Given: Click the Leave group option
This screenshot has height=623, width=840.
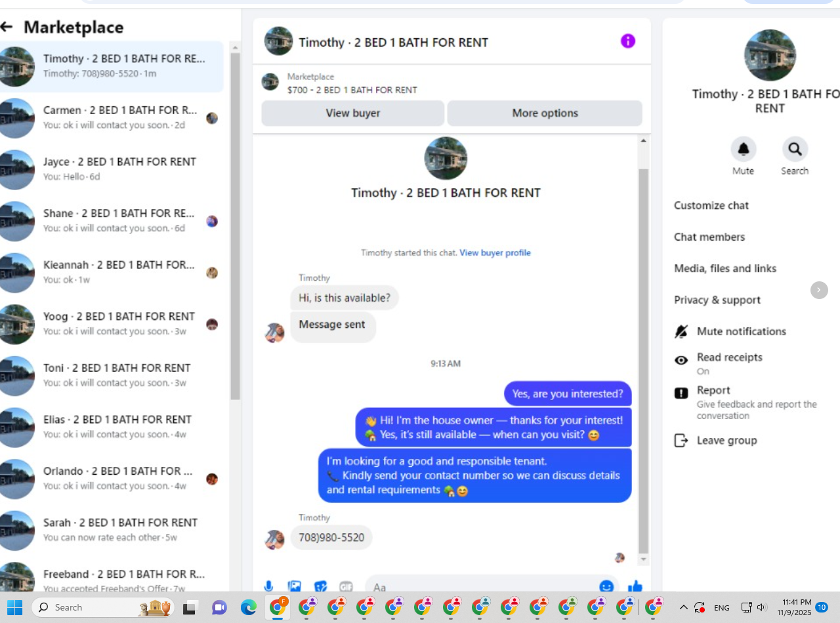Looking at the screenshot, I should coord(727,441).
